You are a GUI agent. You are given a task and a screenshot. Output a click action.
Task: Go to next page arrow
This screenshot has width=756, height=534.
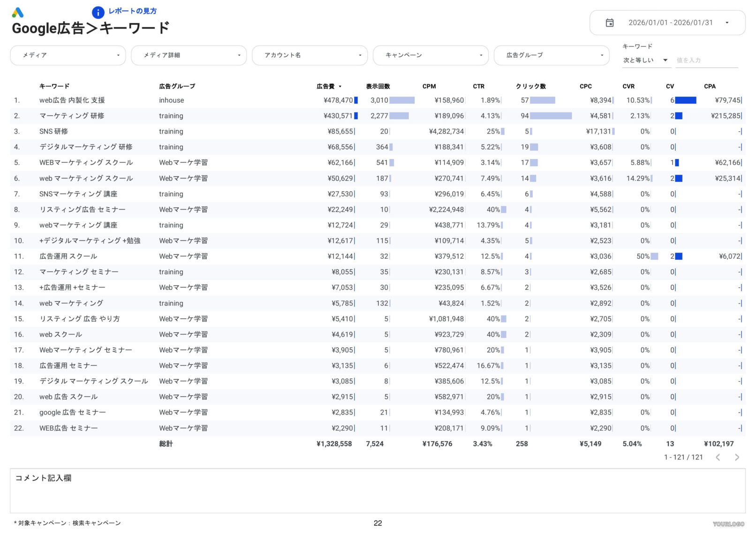point(737,457)
